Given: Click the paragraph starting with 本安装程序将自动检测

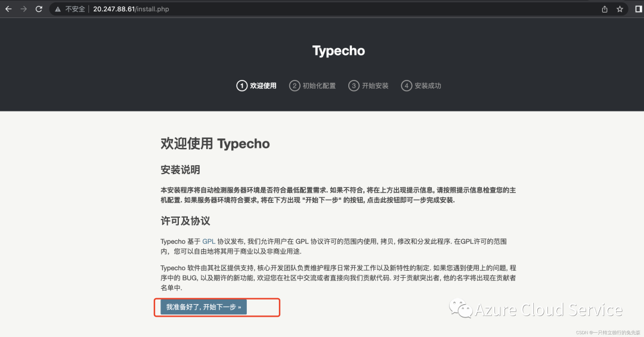Looking at the screenshot, I should tap(338, 195).
